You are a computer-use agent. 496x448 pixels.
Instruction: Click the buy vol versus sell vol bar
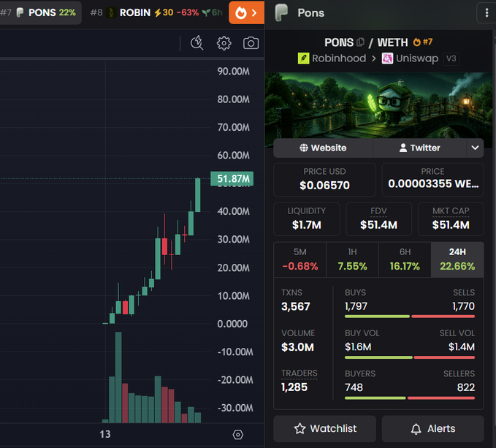pos(410,357)
